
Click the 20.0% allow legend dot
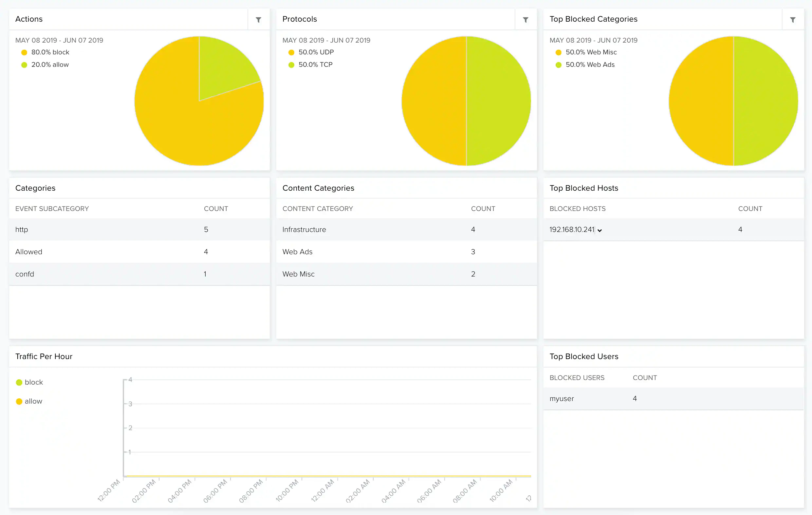point(24,65)
